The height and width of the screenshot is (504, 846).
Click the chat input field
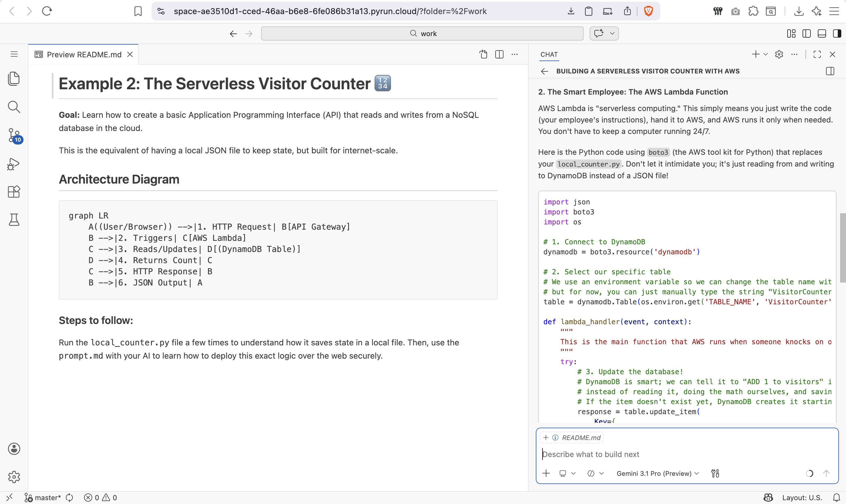click(x=687, y=454)
